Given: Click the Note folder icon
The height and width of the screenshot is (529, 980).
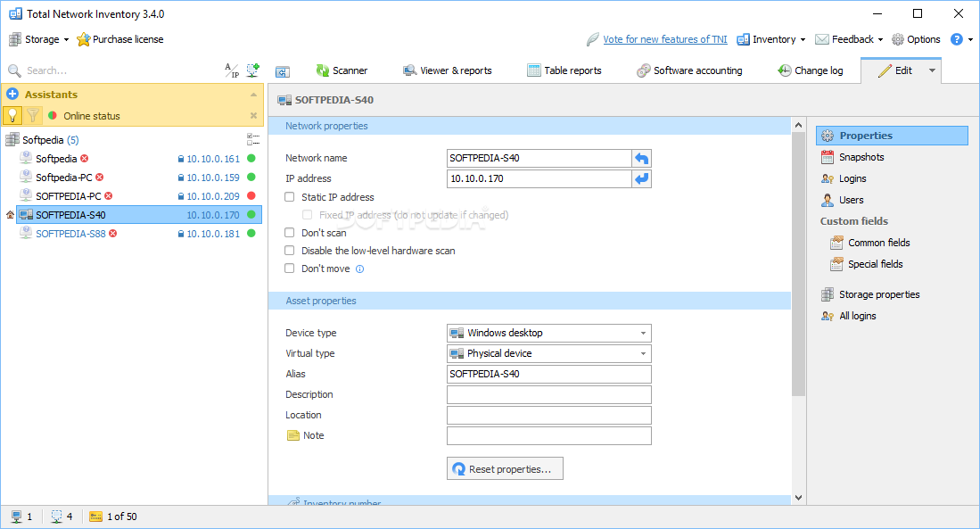Looking at the screenshot, I should tap(293, 436).
